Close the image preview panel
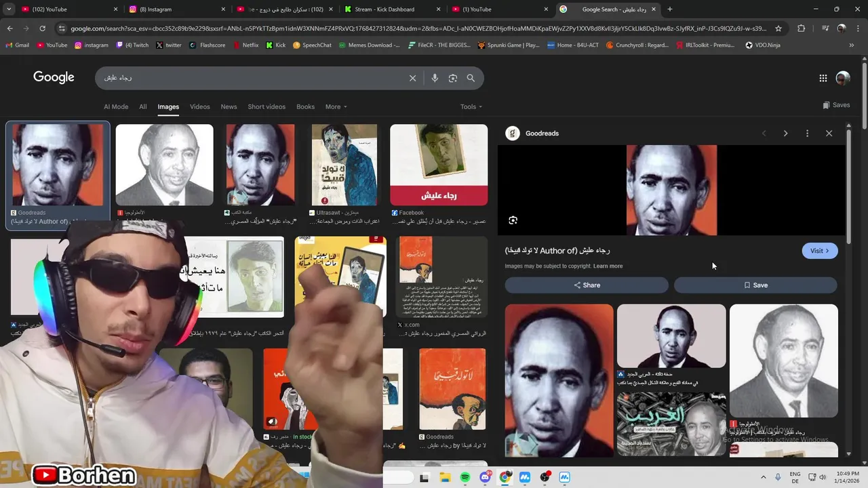Screen dimensions: 868x488 pos(829,134)
